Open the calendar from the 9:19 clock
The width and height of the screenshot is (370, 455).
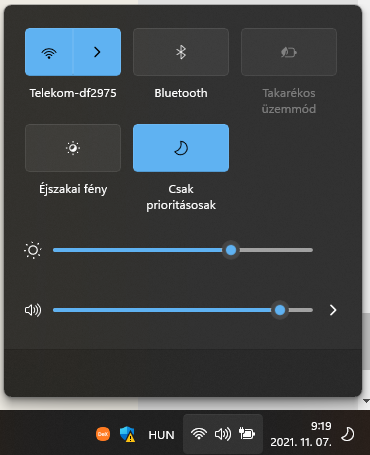(x=301, y=434)
